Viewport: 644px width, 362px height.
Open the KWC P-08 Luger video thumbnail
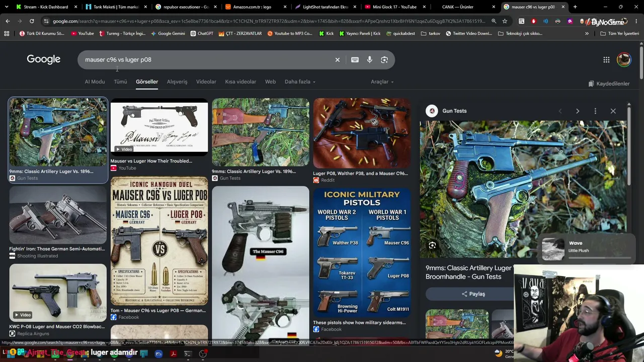58,293
